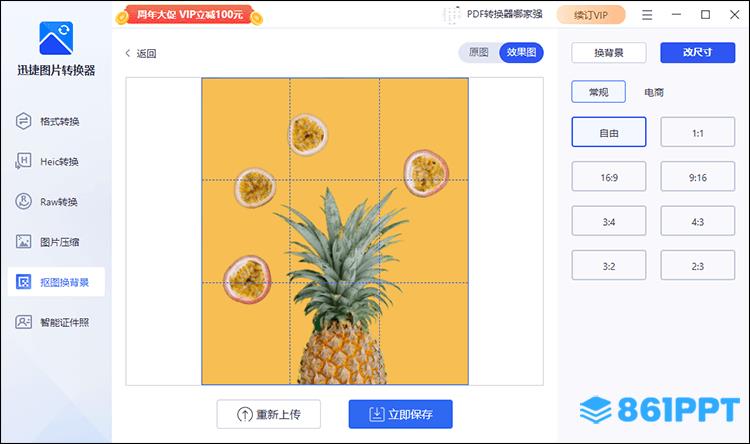Click the 抠图换背景 sidebar icon
Viewport: 750px width, 444px height.
(23, 282)
